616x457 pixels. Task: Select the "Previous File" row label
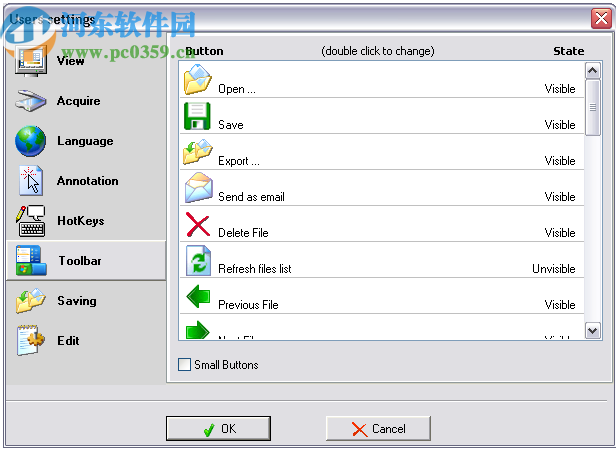coord(248,305)
